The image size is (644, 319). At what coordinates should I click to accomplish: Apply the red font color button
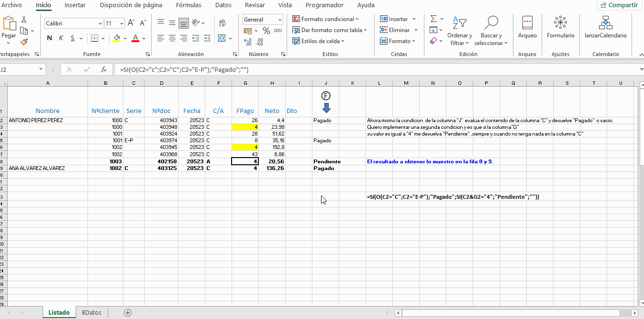click(135, 38)
